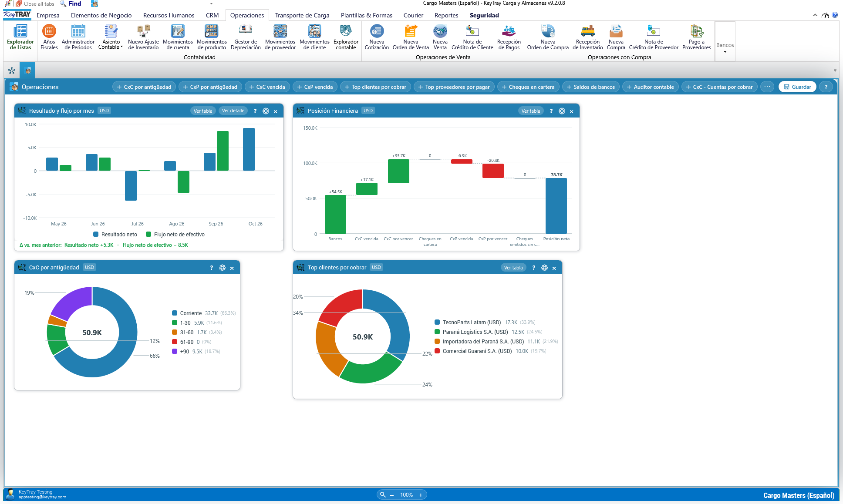Toggle Resultado neto legend swatch
The width and height of the screenshot is (843, 504).
point(96,234)
